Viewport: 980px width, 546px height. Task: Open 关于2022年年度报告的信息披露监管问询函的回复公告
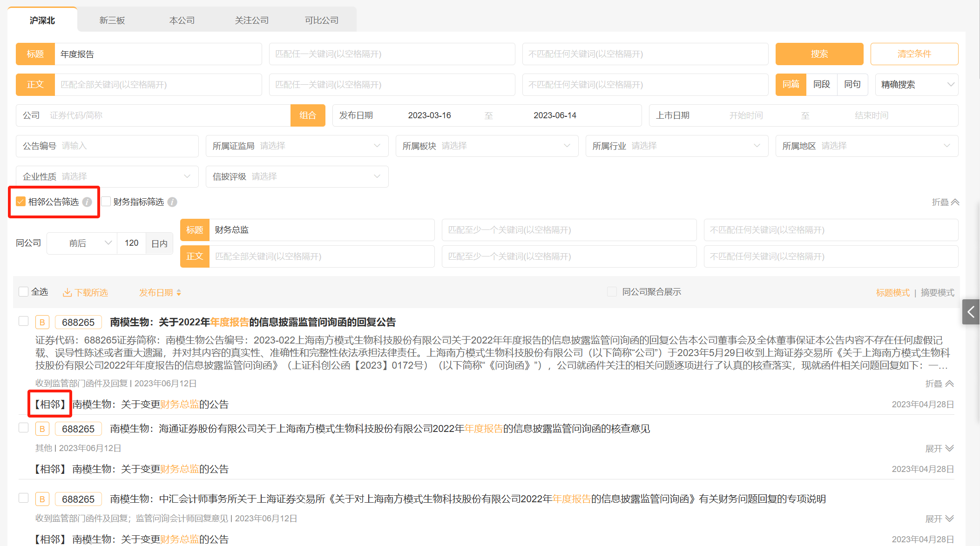253,322
